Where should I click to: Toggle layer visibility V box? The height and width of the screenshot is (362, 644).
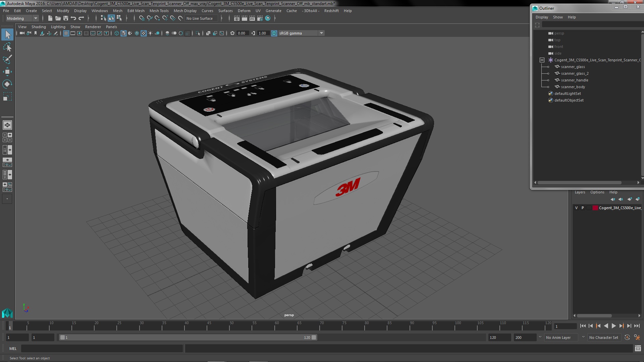577,208
